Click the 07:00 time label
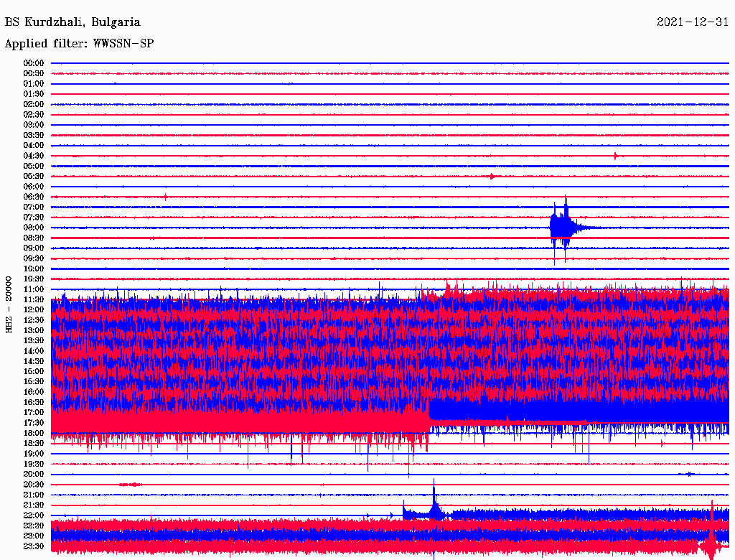Viewport: 735px width, 560px height. [34, 207]
